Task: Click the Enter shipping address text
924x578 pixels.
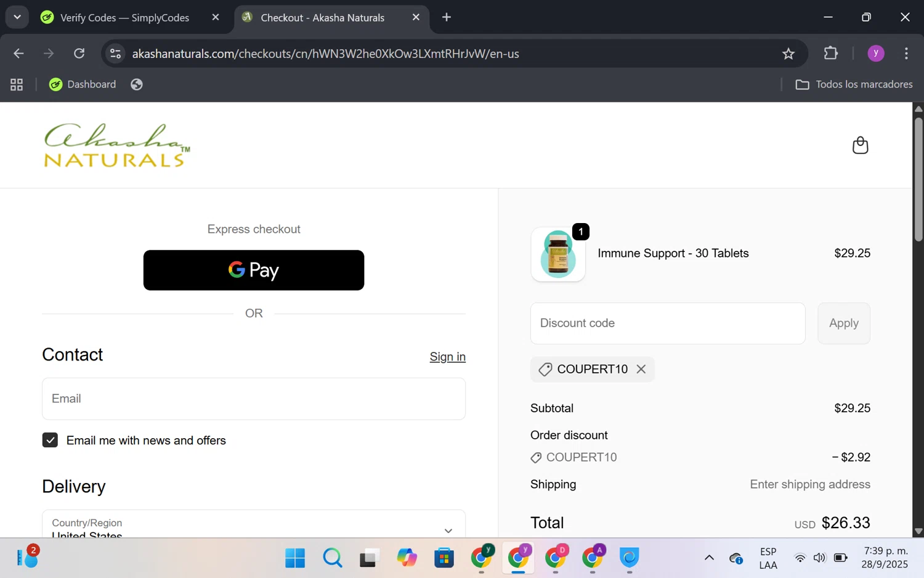Action: click(810, 484)
